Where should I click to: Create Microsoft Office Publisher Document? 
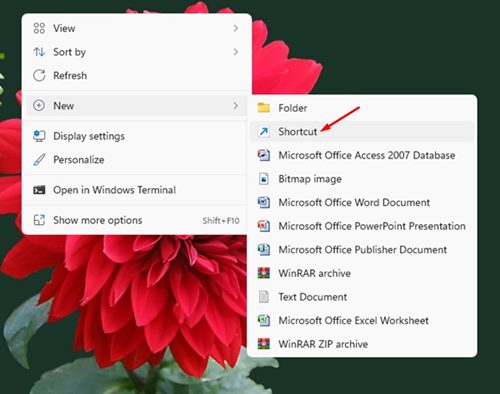coord(362,249)
